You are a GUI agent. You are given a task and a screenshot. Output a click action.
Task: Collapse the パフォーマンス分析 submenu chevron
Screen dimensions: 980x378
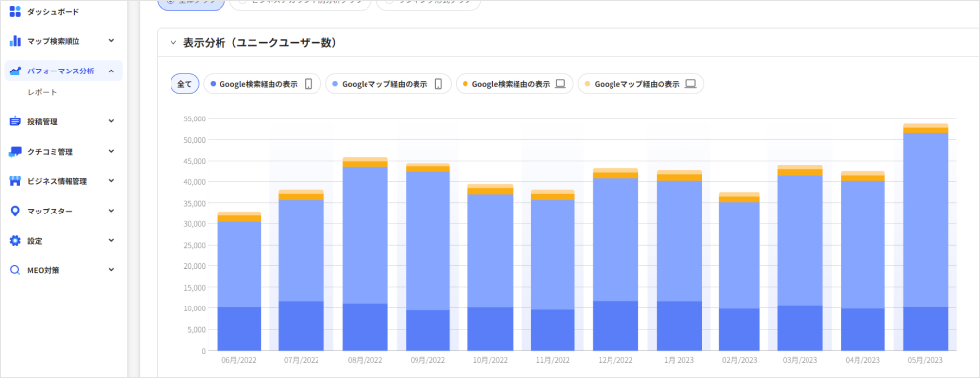click(111, 71)
